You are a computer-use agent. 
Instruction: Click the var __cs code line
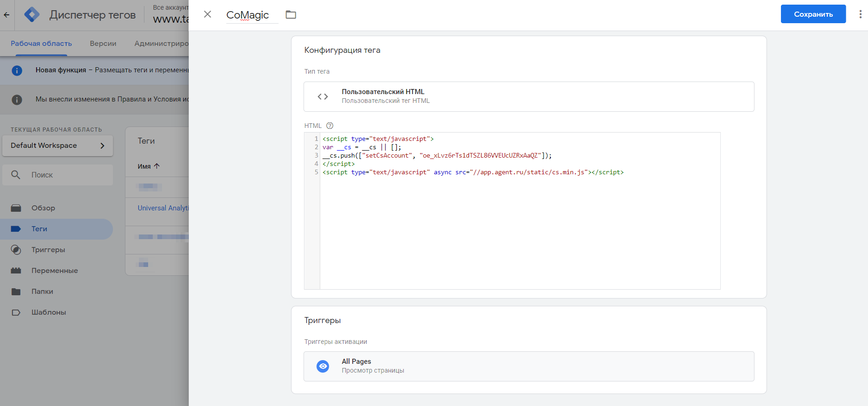pyautogui.click(x=362, y=147)
